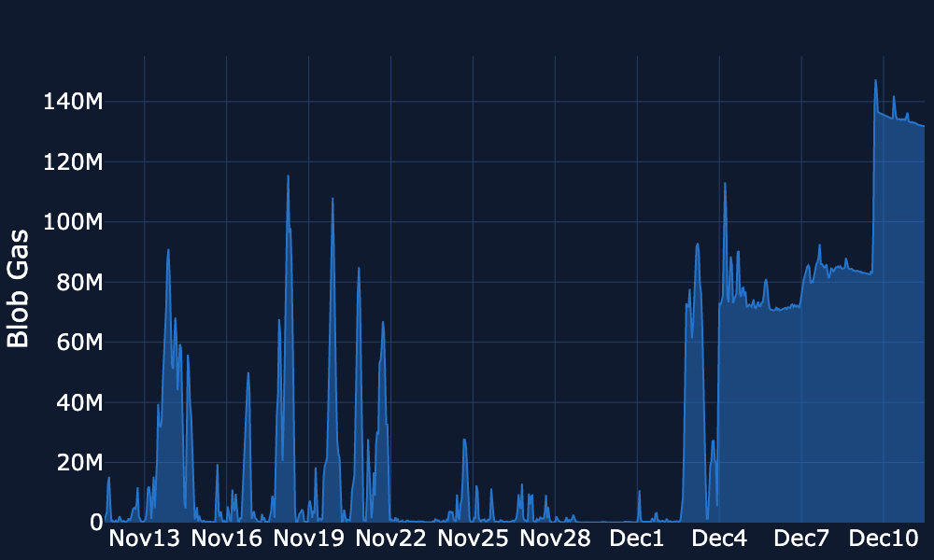Click the 20M y-axis label
This screenshot has height=560, width=934.
[x=79, y=462]
